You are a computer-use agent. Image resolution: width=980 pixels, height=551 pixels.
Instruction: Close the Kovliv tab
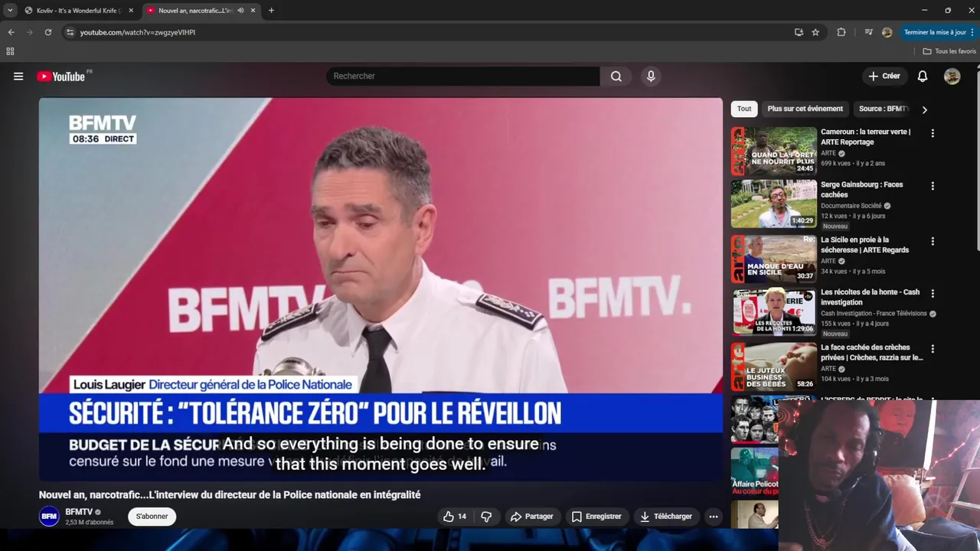131,11
